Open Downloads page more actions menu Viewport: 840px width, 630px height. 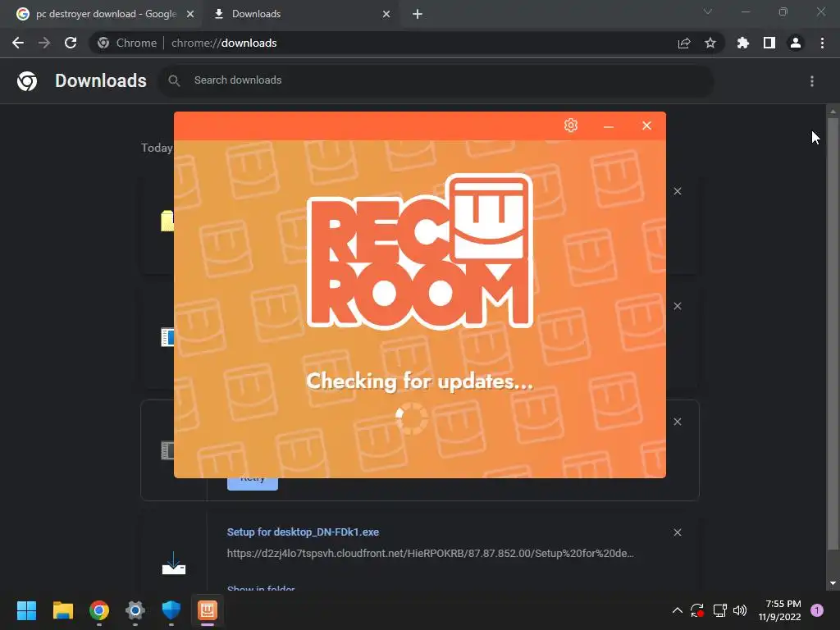812,81
